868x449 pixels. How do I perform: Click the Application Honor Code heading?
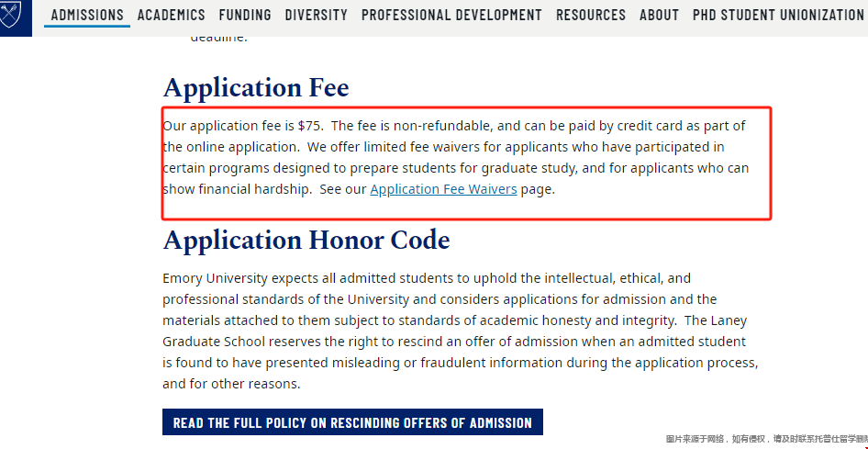[x=306, y=241]
